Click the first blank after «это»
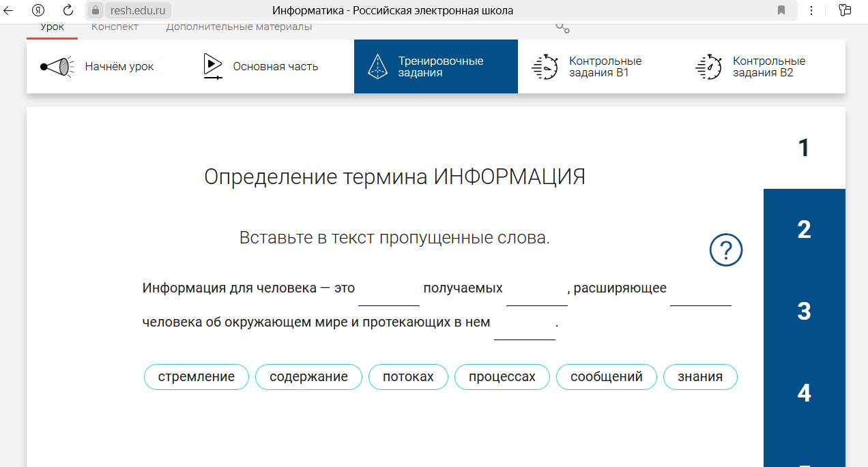The image size is (868, 467). coord(388,293)
